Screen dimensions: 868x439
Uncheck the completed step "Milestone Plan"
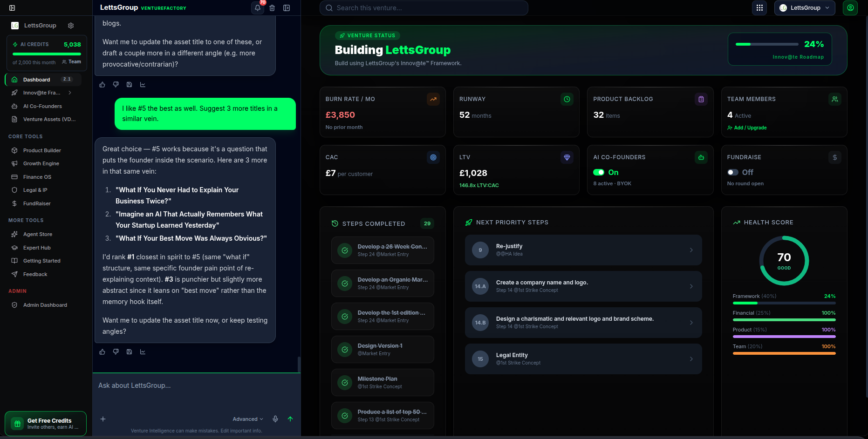point(345,383)
